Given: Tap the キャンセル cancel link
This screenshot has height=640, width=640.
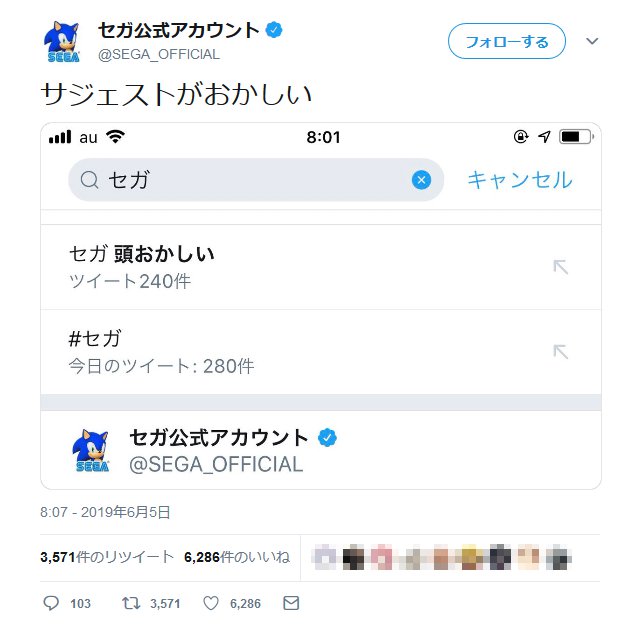Looking at the screenshot, I should point(520,180).
